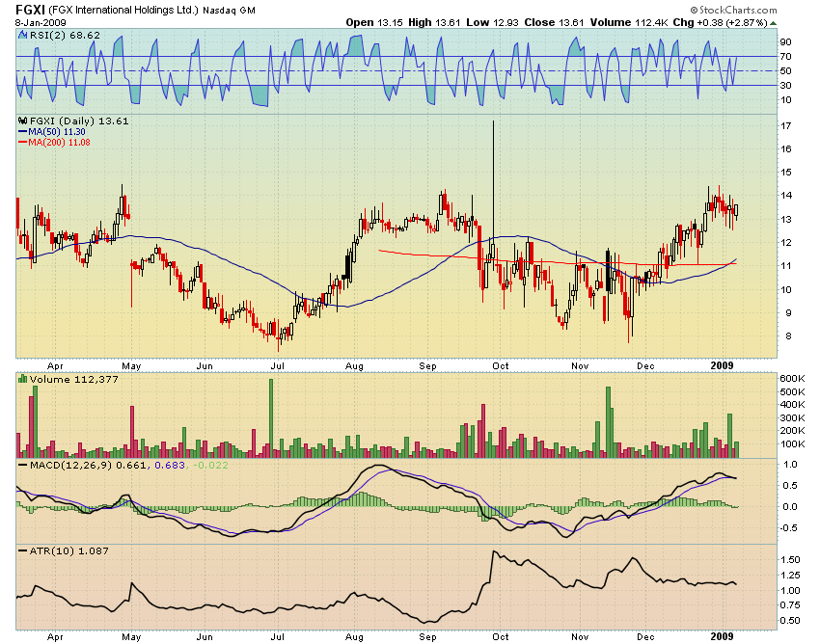Viewport: 820px width, 644px height.
Task: Click the 70 level on RSI axis
Action: [785, 57]
